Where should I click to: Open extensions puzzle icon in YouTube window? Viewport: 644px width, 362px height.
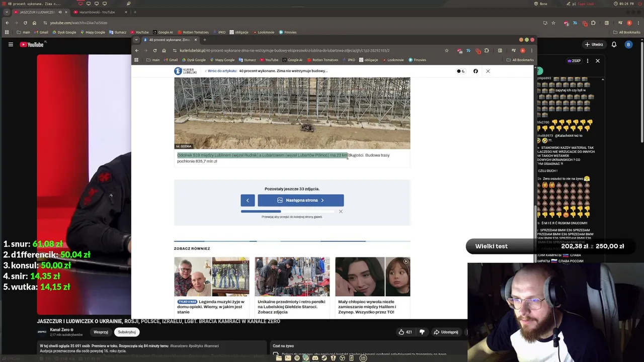[x=593, y=23]
